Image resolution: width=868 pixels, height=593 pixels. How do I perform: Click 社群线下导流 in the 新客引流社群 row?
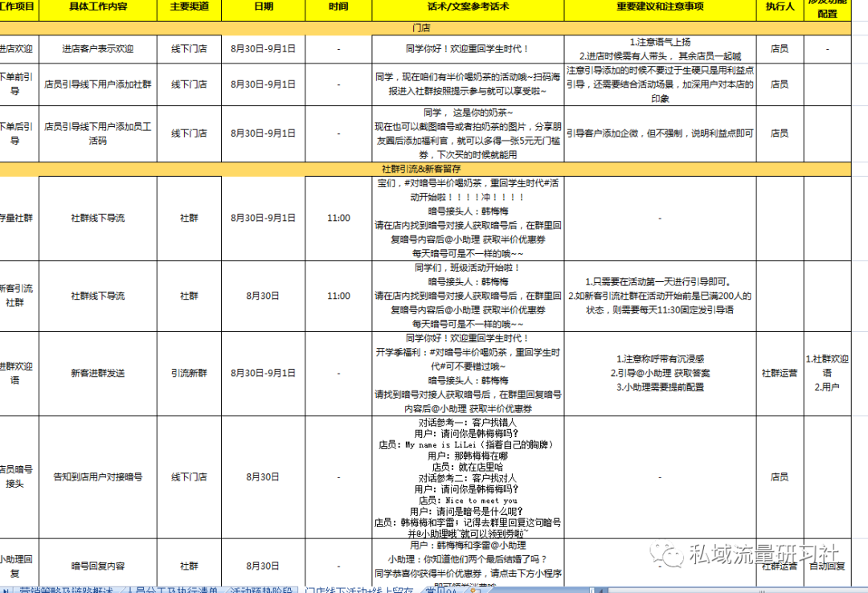pos(98,296)
